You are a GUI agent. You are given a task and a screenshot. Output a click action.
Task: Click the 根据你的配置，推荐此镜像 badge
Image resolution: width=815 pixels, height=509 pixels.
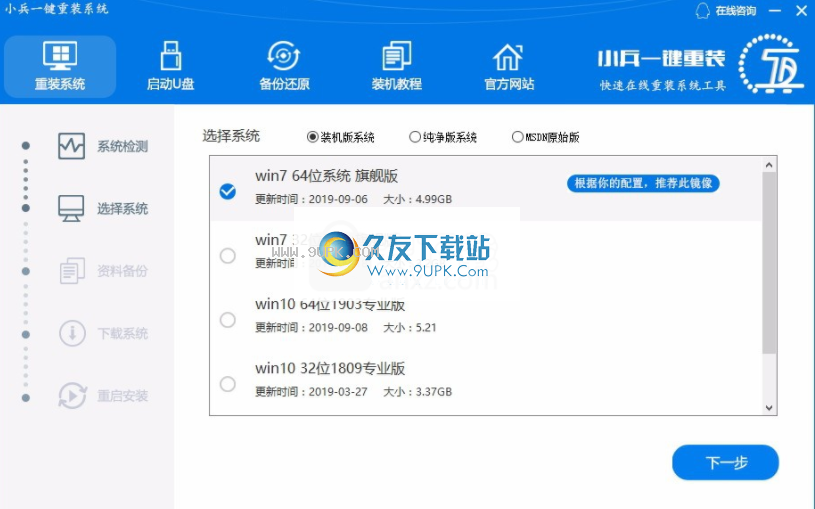(643, 183)
